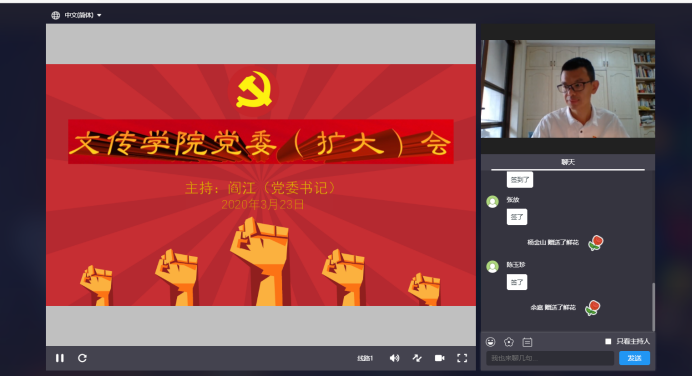Screen dimensions: 693x377
Task: Click the switch-line arrows icon
Action: point(417,358)
